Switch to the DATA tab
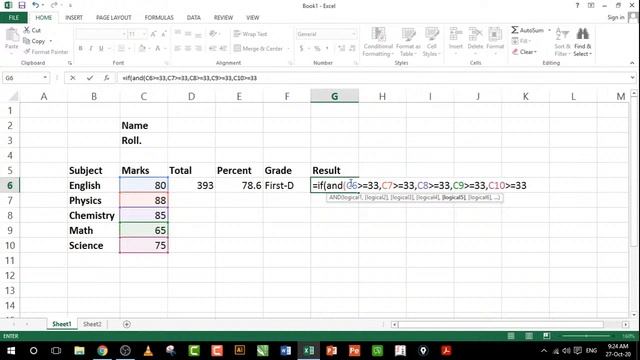Image resolution: width=640 pixels, height=360 pixels. click(x=193, y=18)
